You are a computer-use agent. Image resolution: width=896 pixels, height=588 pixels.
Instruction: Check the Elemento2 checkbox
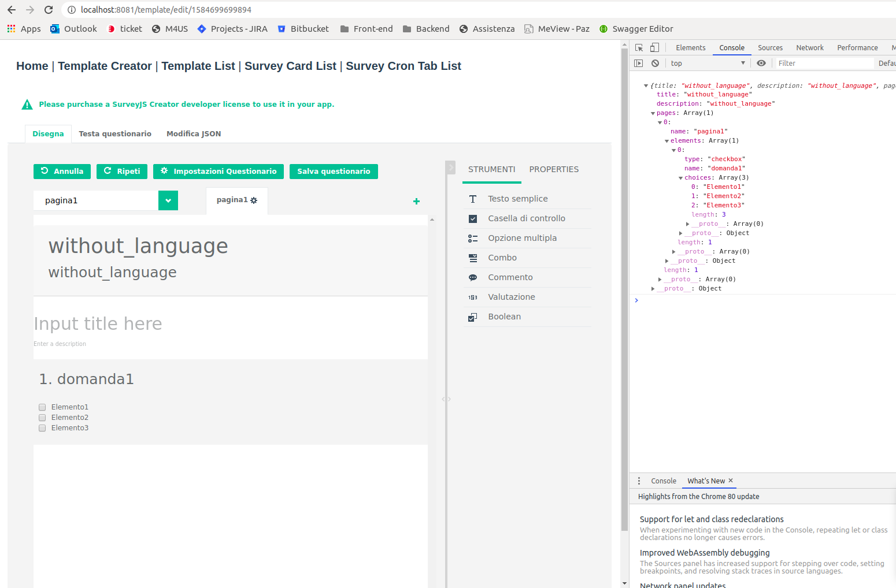tap(42, 417)
